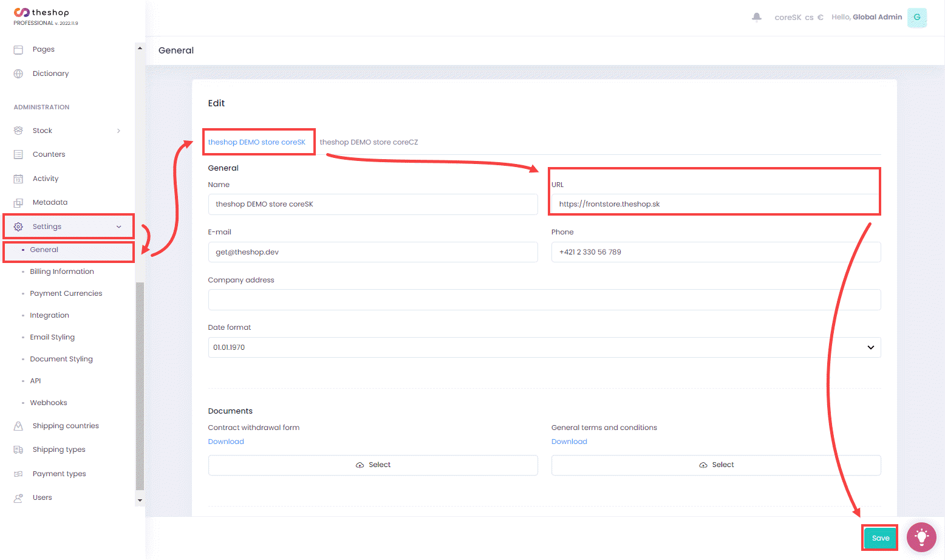Open API settings item
This screenshot has height=560, width=945.
[35, 381]
